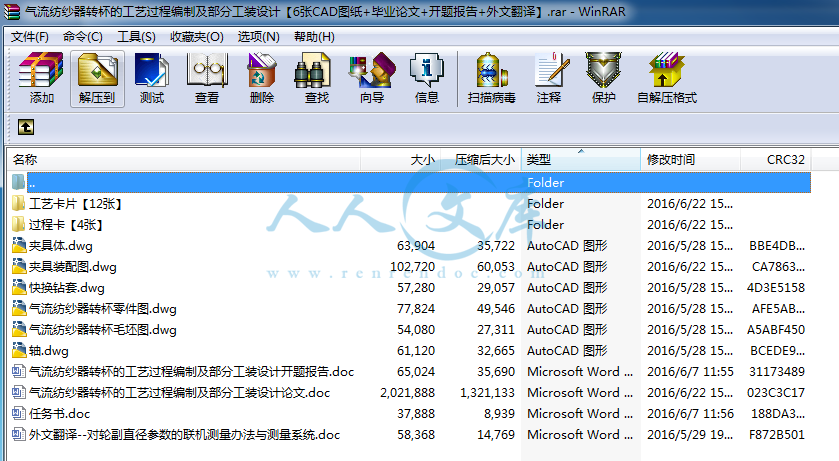The height and width of the screenshot is (461, 839).
Task: Click CRC32 value 4D3E5158
Action: (776, 288)
